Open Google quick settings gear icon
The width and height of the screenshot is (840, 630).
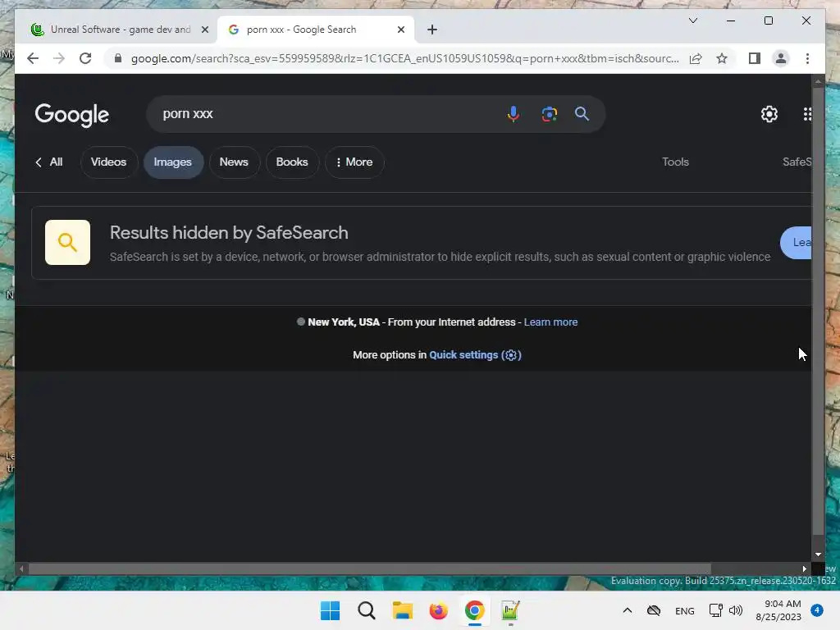769,113
